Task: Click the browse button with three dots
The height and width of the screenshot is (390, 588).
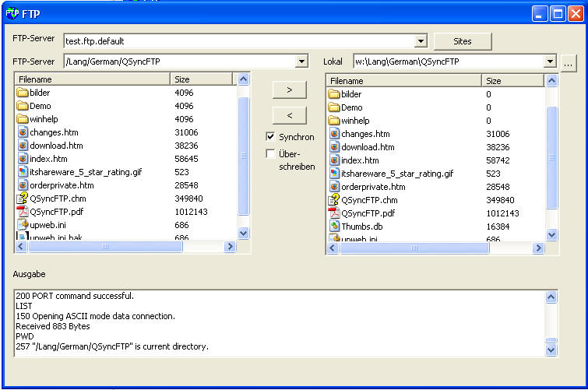Action: pyautogui.click(x=568, y=64)
